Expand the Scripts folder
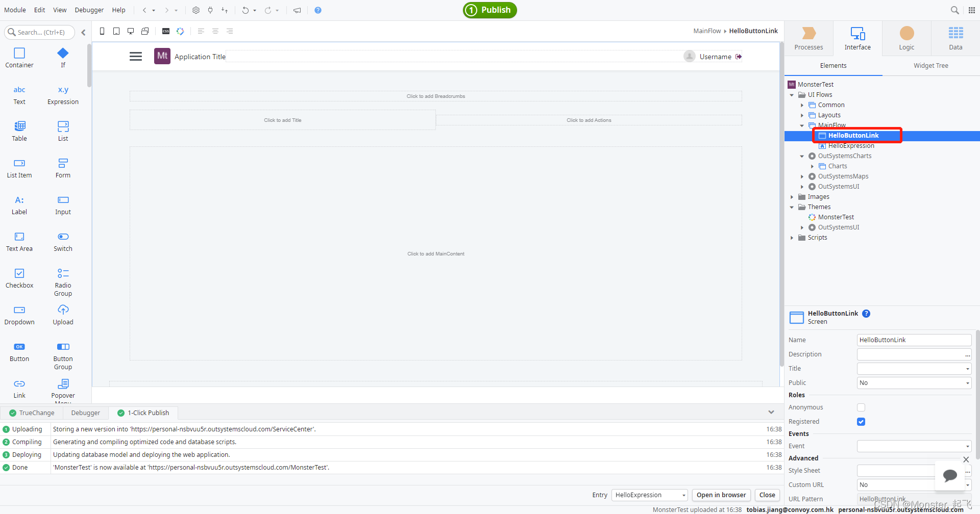The height and width of the screenshot is (514, 980). pyautogui.click(x=792, y=238)
